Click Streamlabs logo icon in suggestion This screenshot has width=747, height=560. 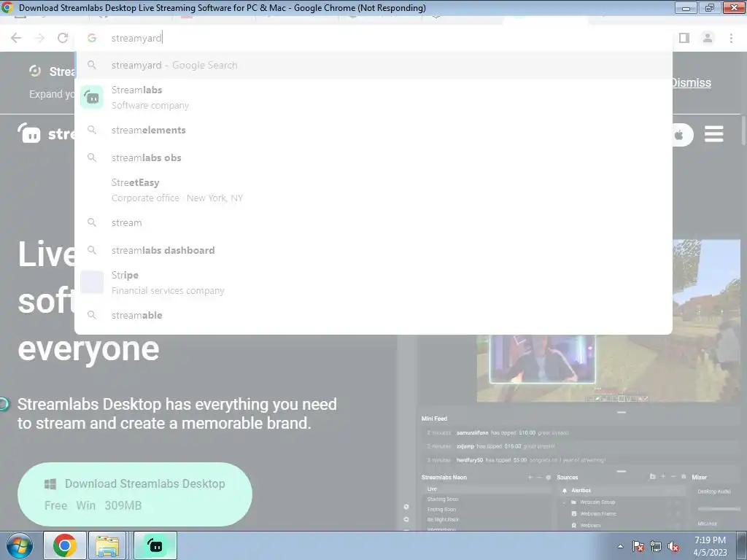92,97
